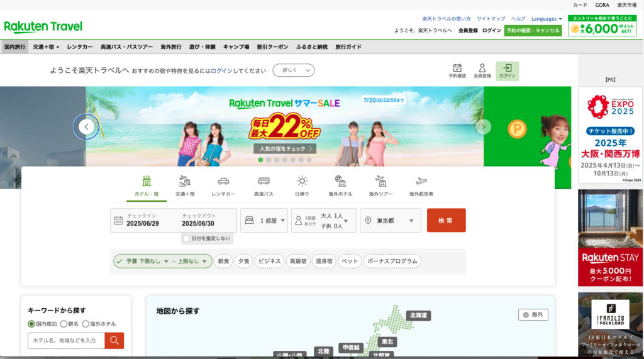Click the Rakuten Travel logo
Screen dimensions: 644x359
[x=43, y=26]
